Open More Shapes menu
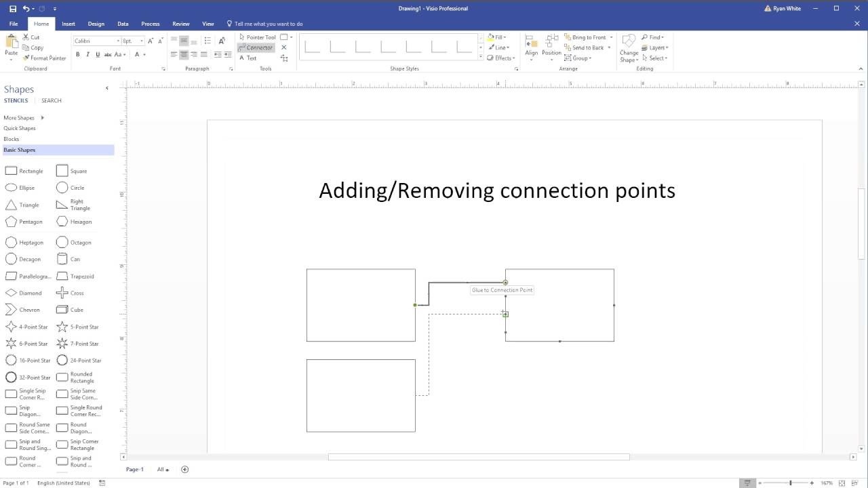 [x=24, y=118]
